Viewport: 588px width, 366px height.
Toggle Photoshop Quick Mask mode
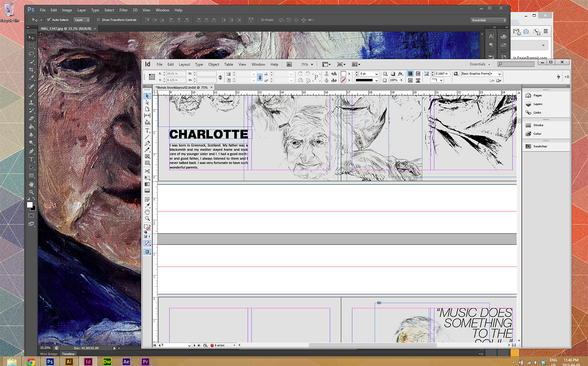click(31, 215)
